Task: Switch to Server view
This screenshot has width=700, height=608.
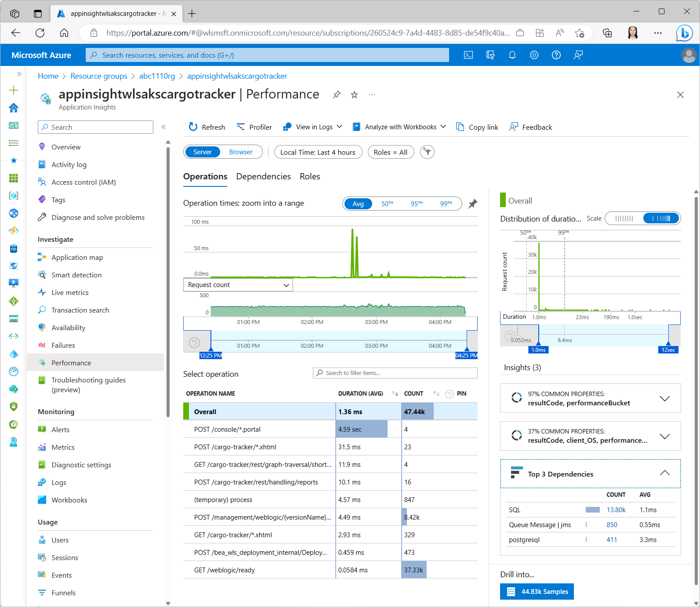Action: pyautogui.click(x=203, y=152)
